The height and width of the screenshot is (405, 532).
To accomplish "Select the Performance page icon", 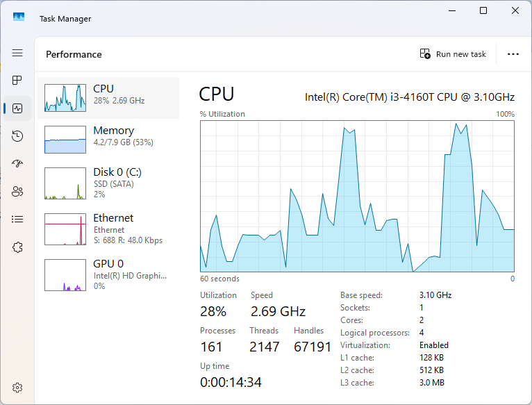I will (17, 108).
